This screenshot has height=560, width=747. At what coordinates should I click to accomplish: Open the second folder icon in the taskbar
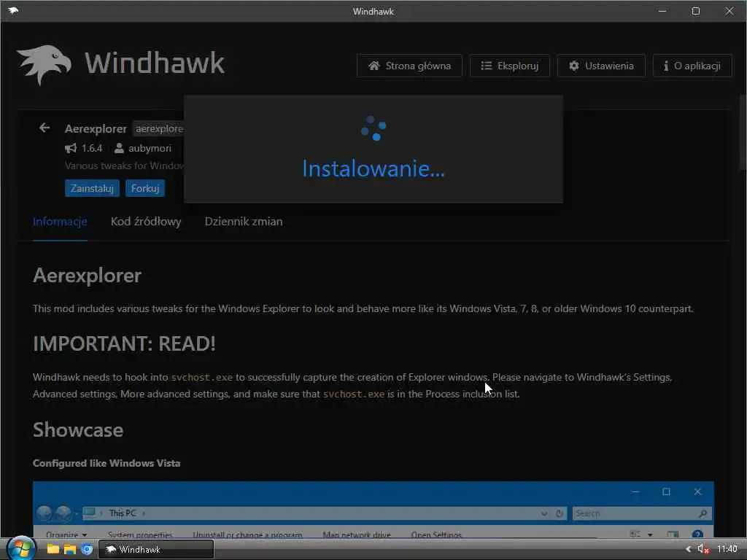tap(70, 549)
